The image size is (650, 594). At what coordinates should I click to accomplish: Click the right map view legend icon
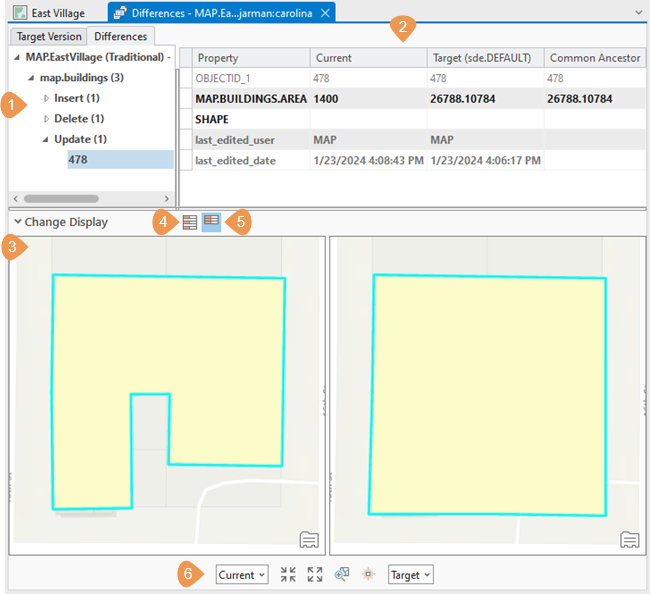[630, 540]
